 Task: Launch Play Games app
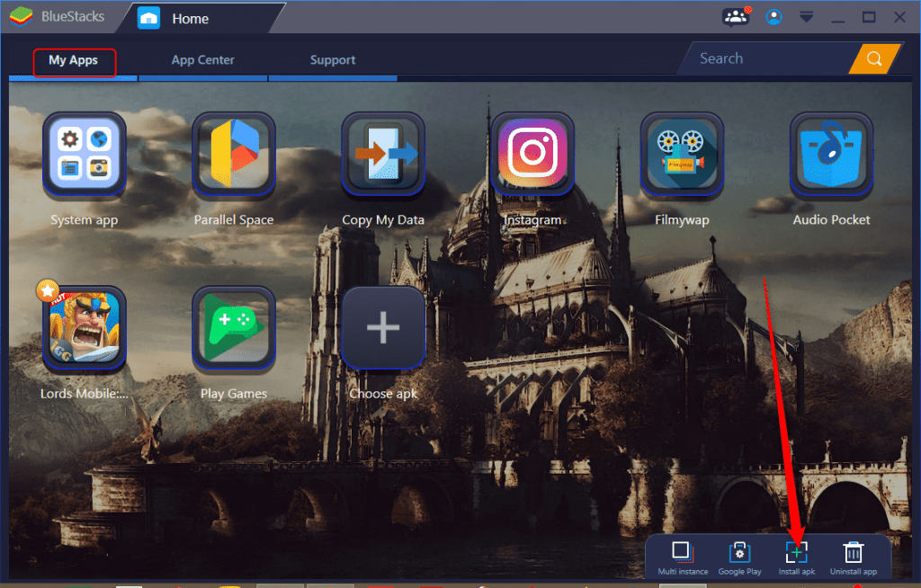234,328
